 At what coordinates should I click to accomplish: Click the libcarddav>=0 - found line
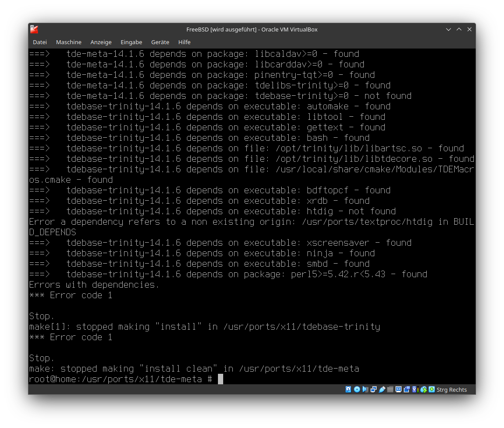[x=197, y=64]
